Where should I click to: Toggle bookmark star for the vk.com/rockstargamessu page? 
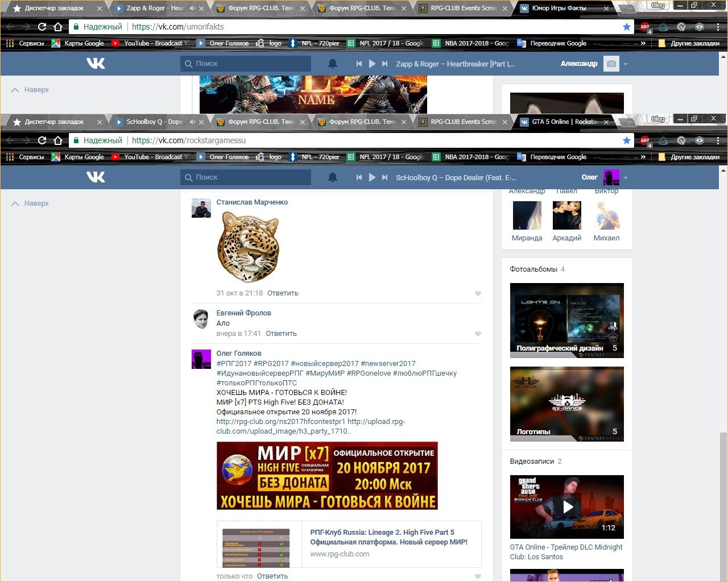(x=626, y=140)
